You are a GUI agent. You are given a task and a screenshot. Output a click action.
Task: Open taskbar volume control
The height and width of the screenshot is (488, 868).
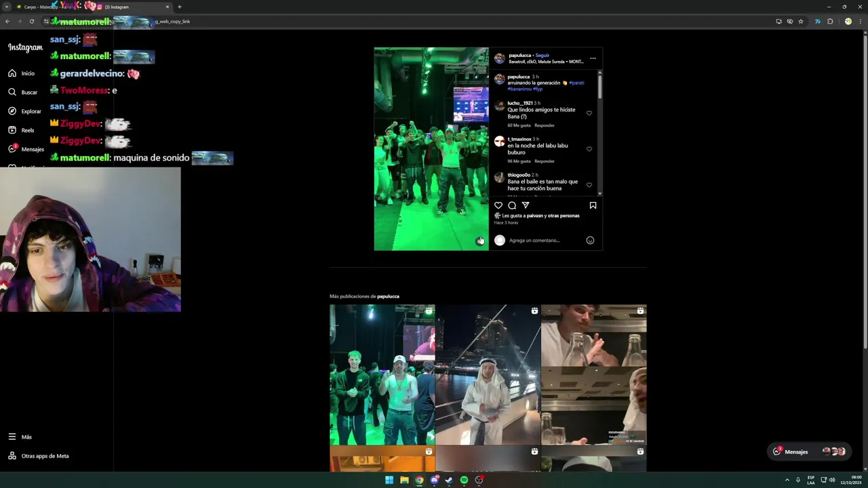[832, 480]
